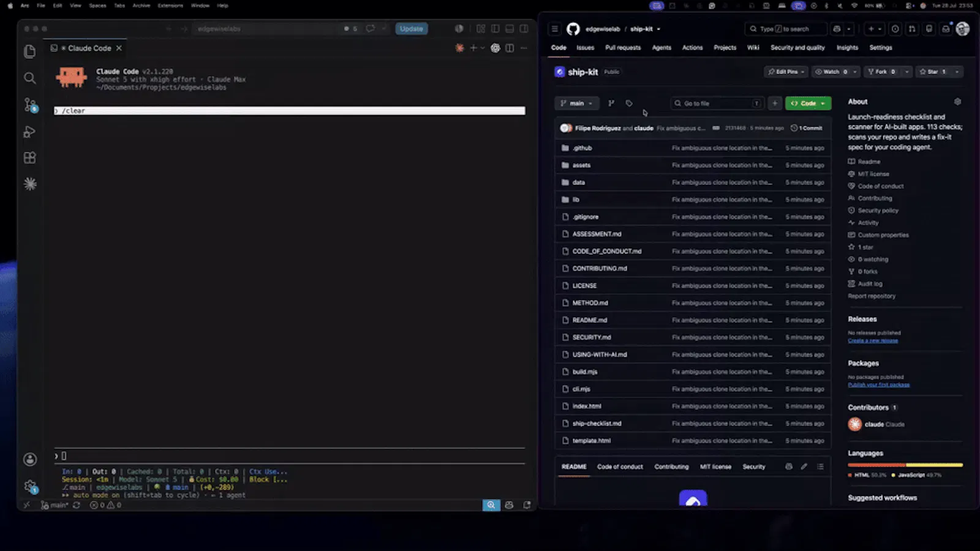Viewport: 980px width, 551px height.
Task: Open the customize layout icon in the title bar
Action: (x=481, y=29)
